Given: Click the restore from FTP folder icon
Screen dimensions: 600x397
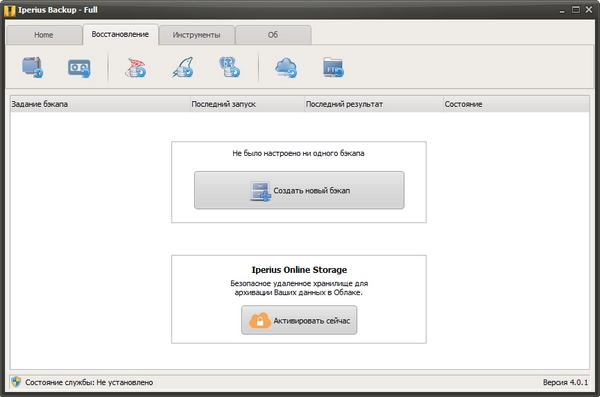Looking at the screenshot, I should tap(333, 67).
